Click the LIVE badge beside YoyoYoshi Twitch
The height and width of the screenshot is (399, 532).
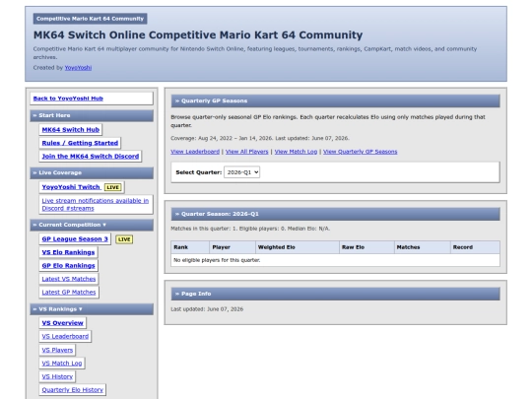pyautogui.click(x=112, y=187)
